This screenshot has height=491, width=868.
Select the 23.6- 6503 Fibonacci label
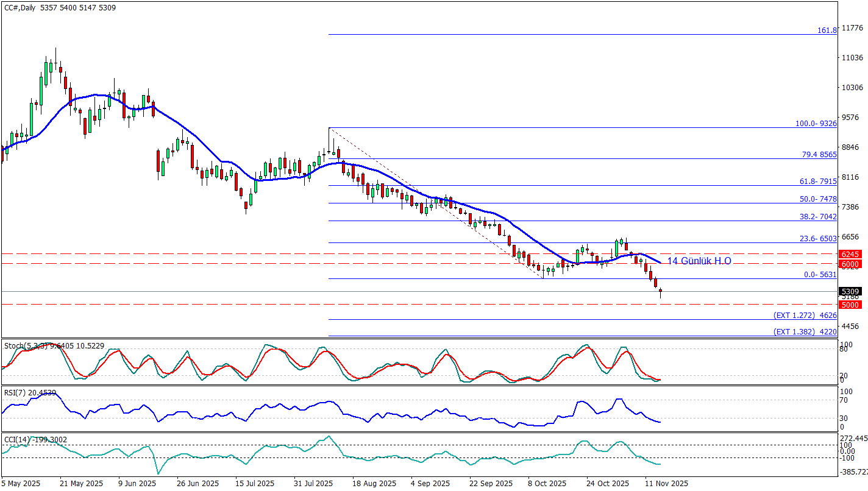tap(817, 239)
